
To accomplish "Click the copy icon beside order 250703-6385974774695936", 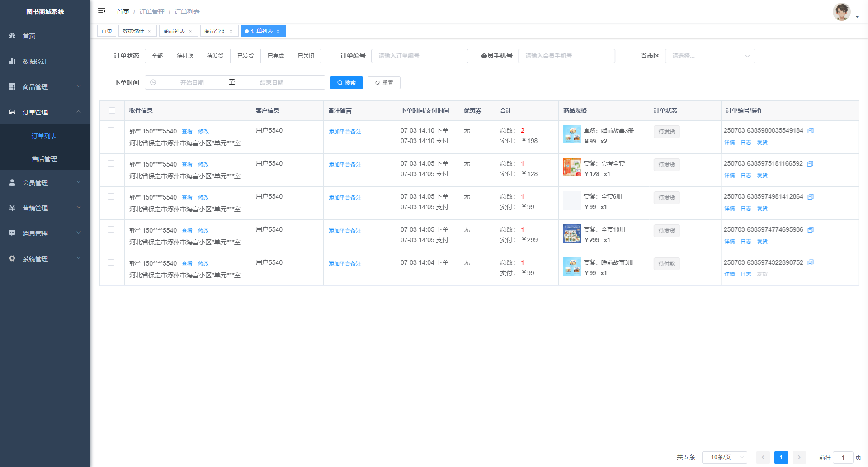I will 811,230.
